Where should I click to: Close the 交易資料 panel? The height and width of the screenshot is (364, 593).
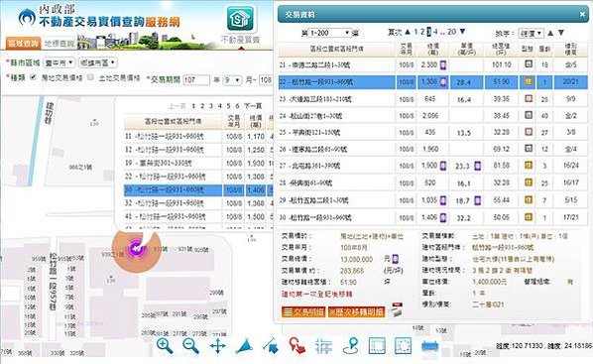(582, 14)
